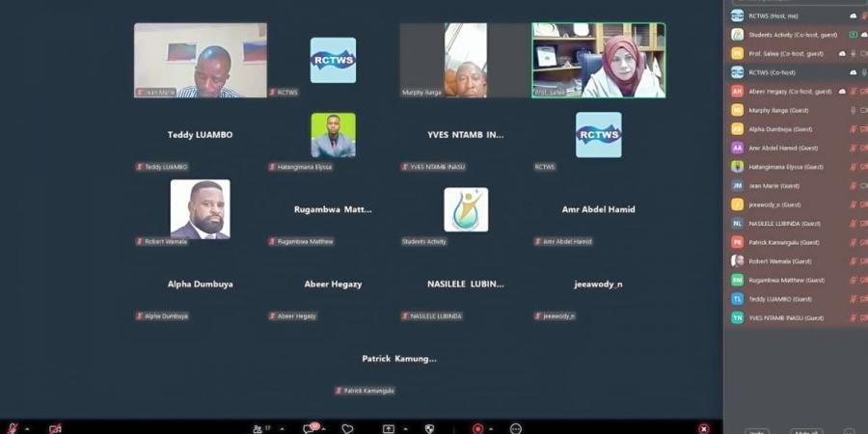Select Abeer Hegazy (Co-host, guest) participant row
Image resolution: width=868 pixels, height=434 pixels.
(796, 92)
